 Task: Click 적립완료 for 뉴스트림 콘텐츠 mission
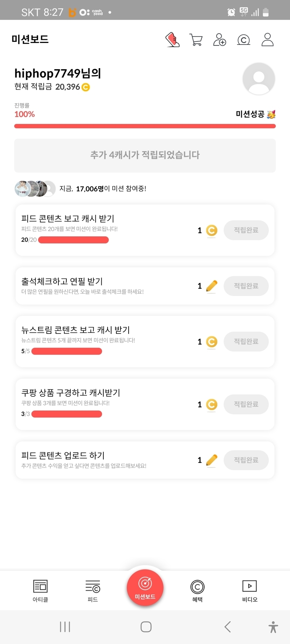tap(246, 342)
